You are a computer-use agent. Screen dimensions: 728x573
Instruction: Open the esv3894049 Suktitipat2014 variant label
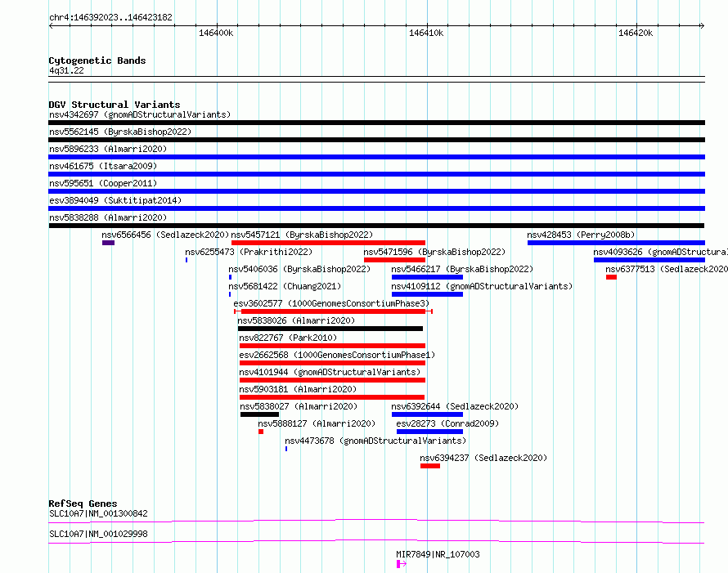click(115, 200)
